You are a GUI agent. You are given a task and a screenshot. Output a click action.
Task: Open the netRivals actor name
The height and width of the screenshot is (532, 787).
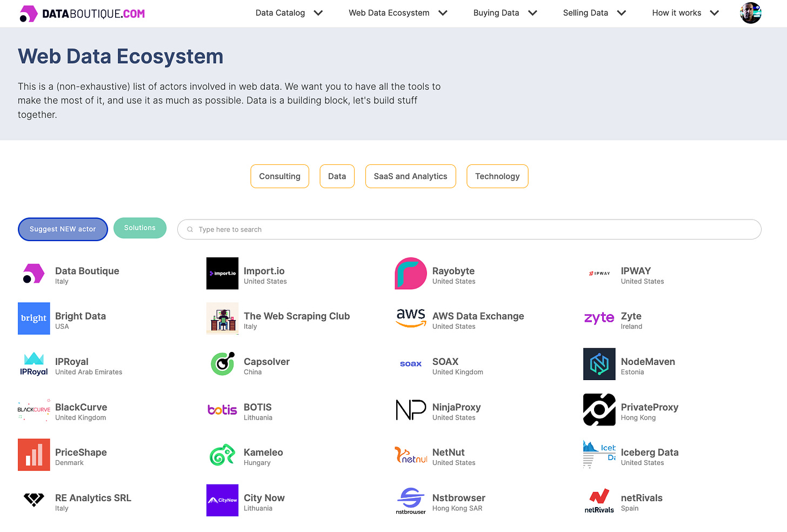642,498
